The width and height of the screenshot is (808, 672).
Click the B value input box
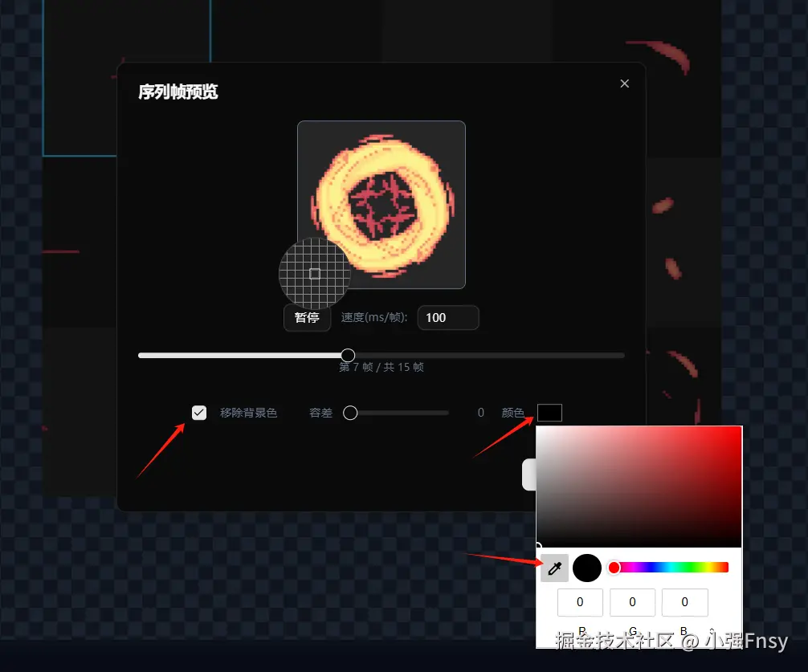[x=684, y=602]
